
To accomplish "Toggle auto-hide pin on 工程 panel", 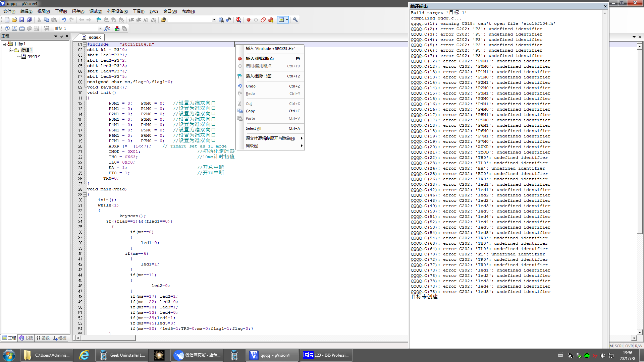I will (x=61, y=36).
